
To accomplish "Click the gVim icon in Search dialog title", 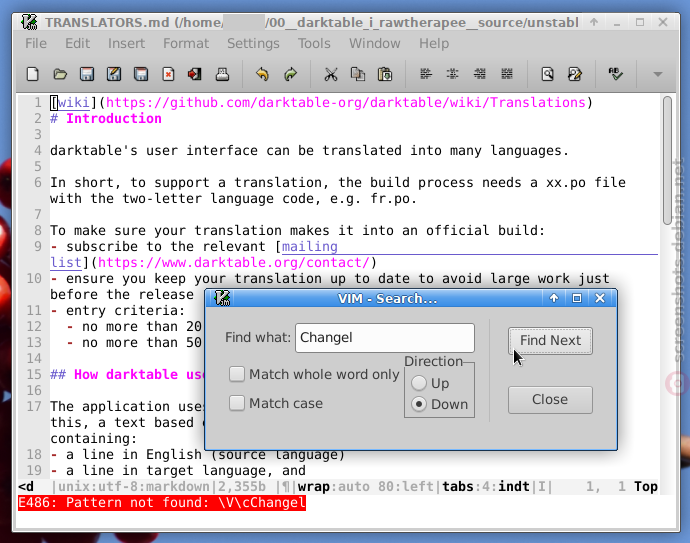I will 222,298.
